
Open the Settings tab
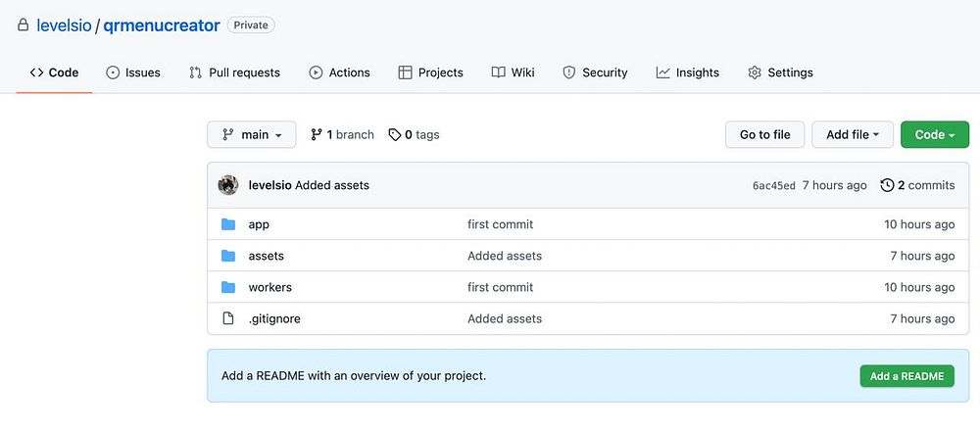click(780, 72)
